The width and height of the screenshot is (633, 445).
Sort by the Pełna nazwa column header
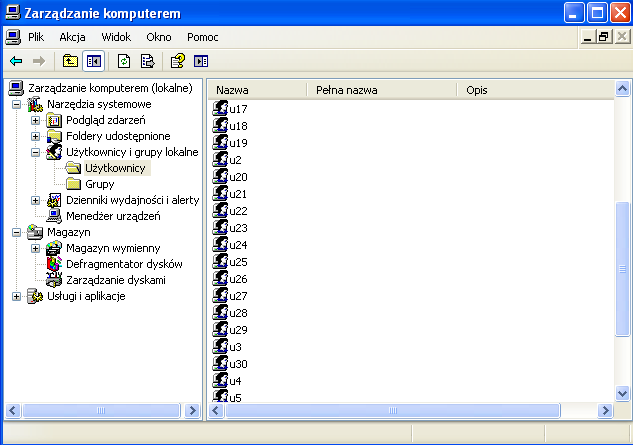click(x=382, y=90)
